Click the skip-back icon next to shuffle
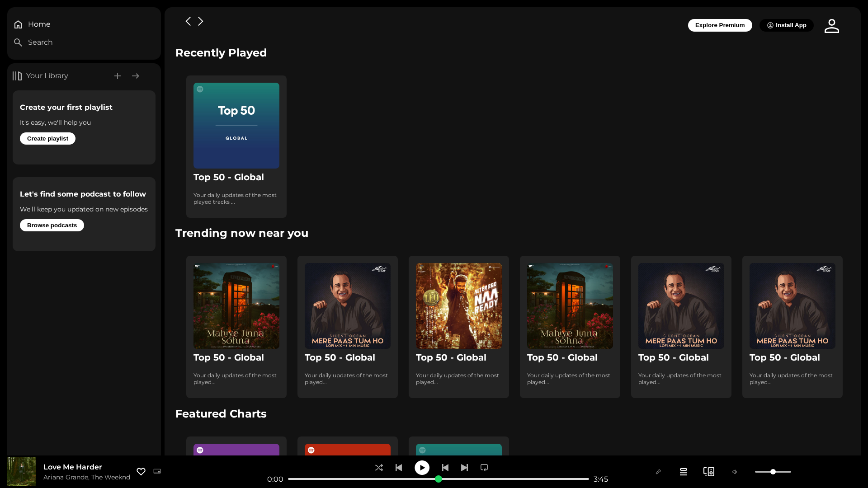 point(399,468)
